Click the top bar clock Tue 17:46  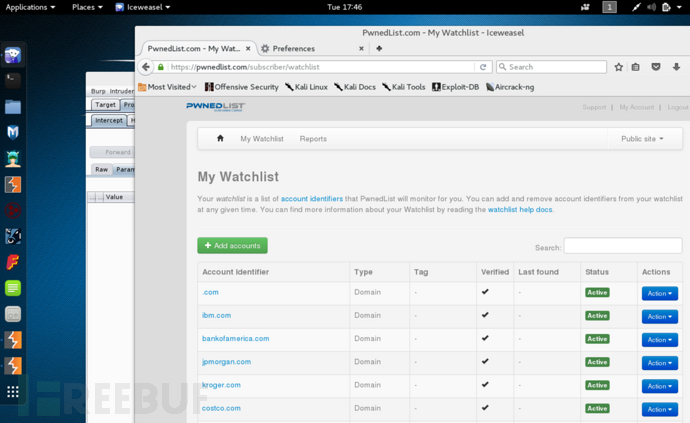pos(345,7)
